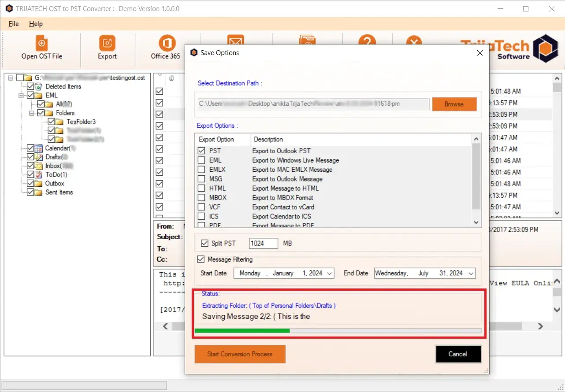The height and width of the screenshot is (392, 565).
Task: Close the Save Options dialog with X
Action: pos(480,53)
